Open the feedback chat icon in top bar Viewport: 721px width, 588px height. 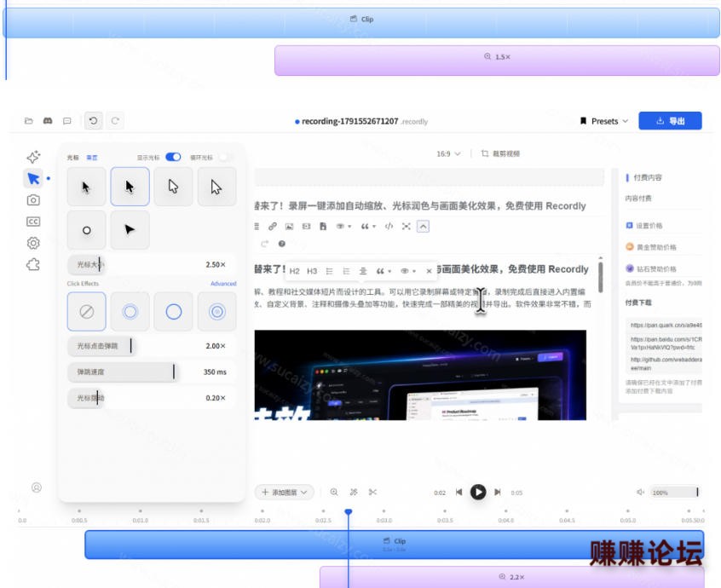click(67, 121)
